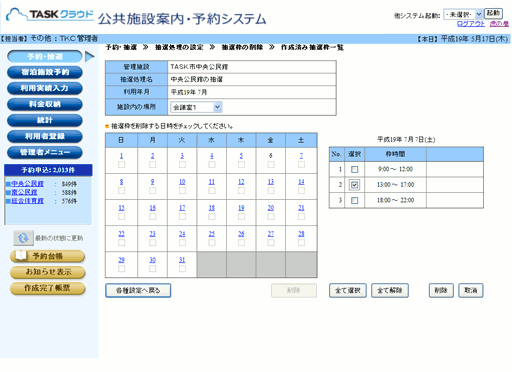Click the 作成完了帳票 button
This screenshot has width=512, height=372.
tap(48, 288)
